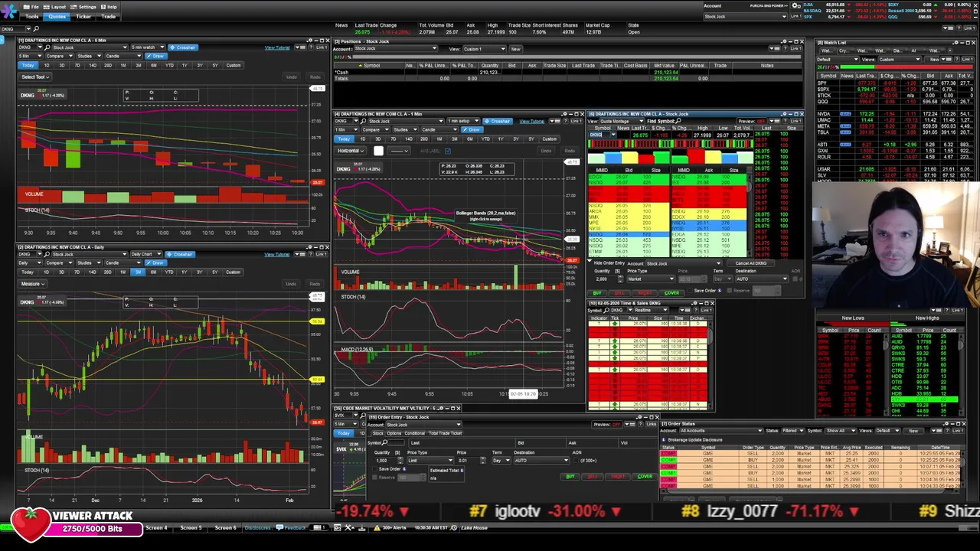Pick white line color swatch
980x551 pixels.
click(x=378, y=151)
